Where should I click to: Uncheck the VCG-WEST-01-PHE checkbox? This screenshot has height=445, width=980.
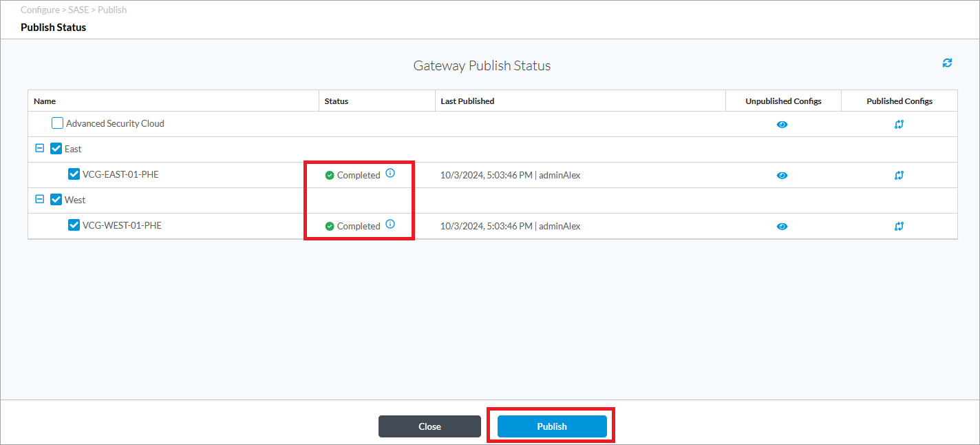[x=74, y=225]
